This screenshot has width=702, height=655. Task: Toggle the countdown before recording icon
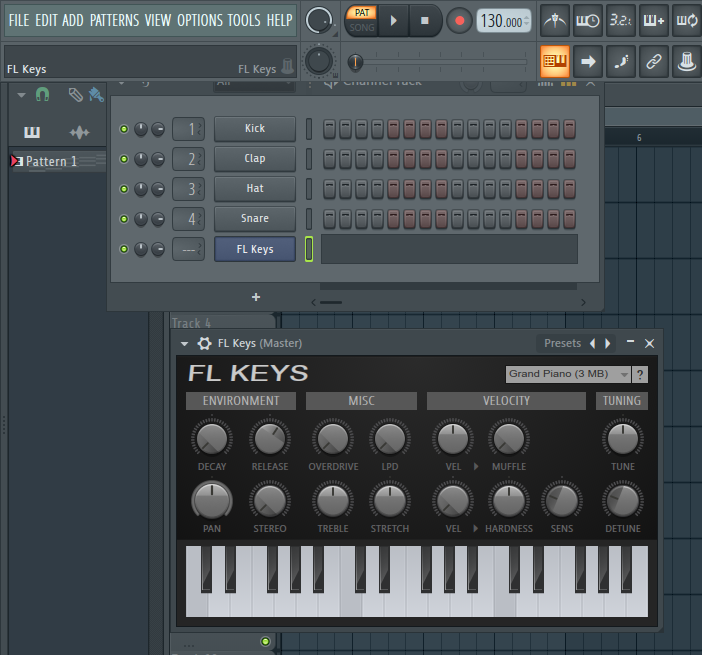pos(621,21)
